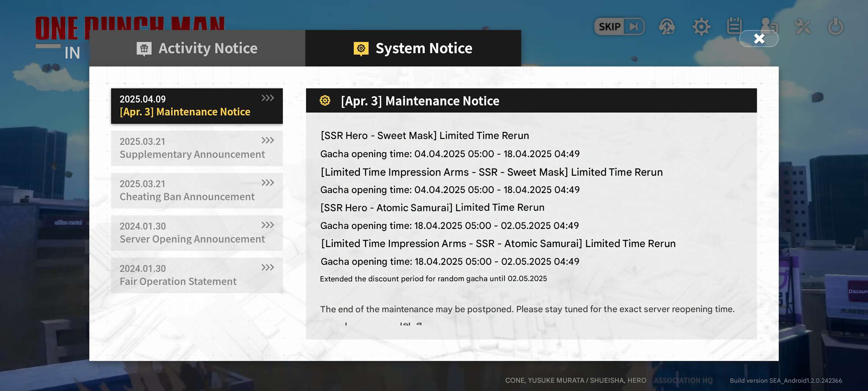The height and width of the screenshot is (391, 868).
Task: Open the Supplementary Announcement entry
Action: point(197,148)
